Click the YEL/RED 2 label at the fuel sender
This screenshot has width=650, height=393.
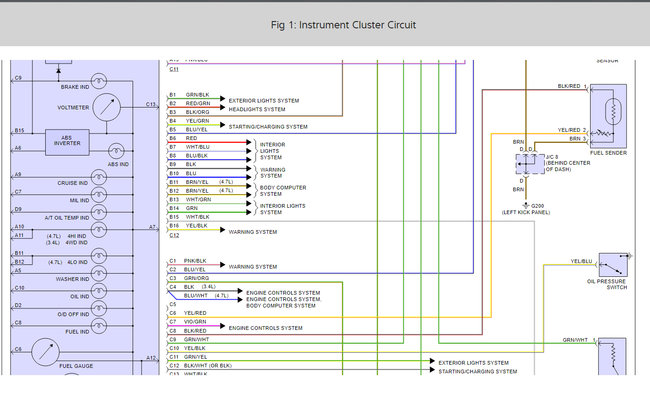pos(572,130)
